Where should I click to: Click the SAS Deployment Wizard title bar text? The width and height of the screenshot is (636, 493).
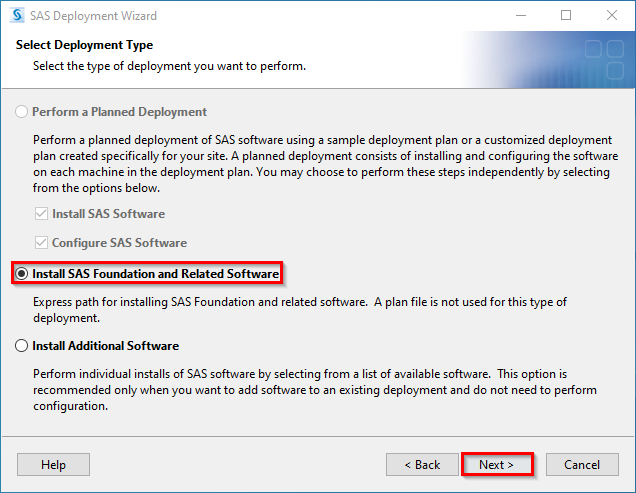click(x=93, y=16)
